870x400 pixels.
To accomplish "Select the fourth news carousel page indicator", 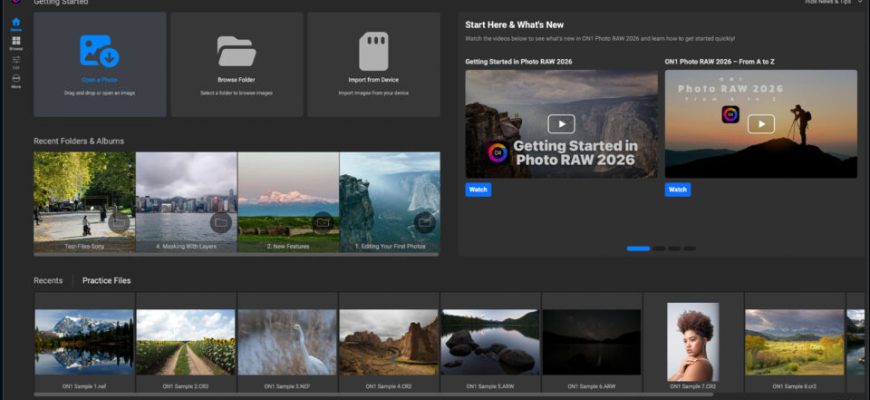I will pos(689,249).
